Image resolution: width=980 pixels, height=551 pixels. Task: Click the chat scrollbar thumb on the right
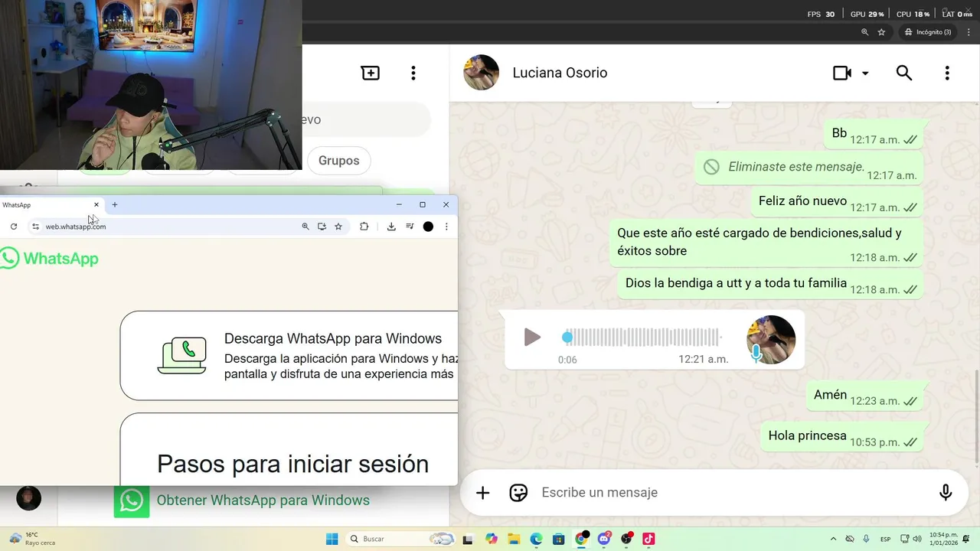pos(976,417)
